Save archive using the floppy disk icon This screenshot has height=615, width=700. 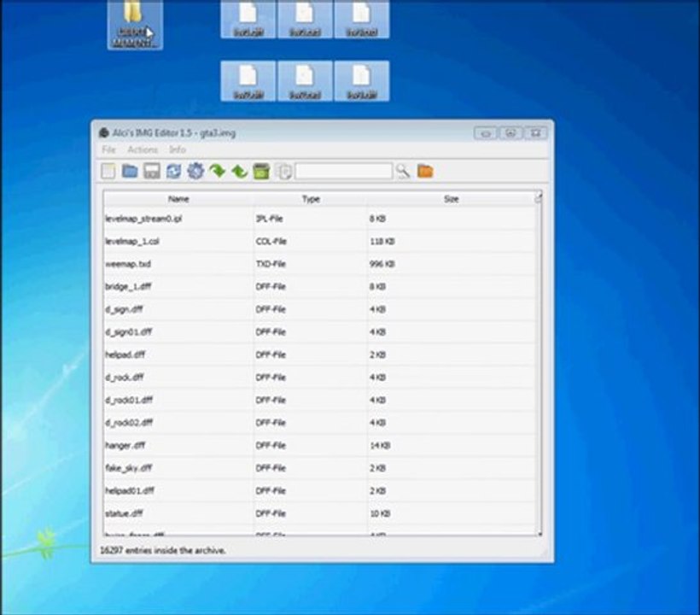152,172
